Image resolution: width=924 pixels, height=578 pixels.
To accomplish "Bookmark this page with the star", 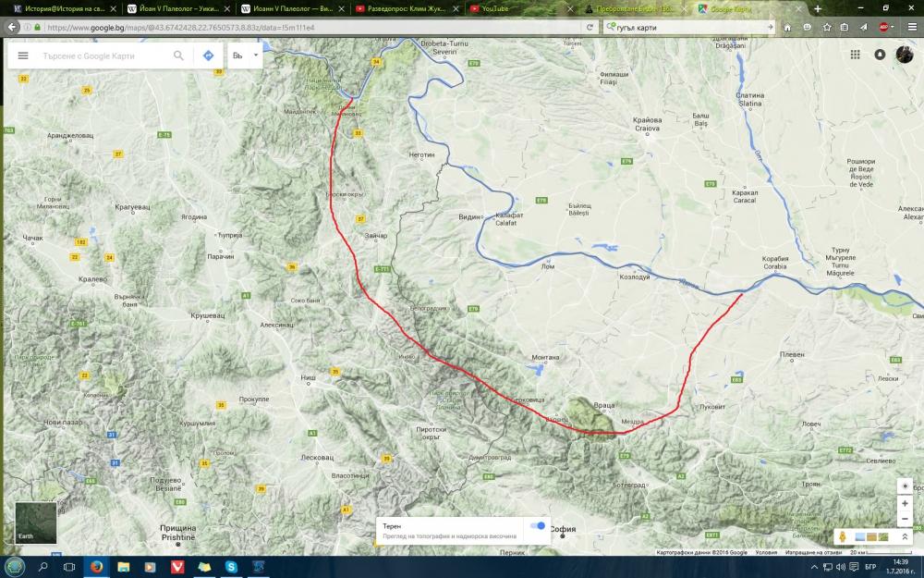I will [x=827, y=27].
